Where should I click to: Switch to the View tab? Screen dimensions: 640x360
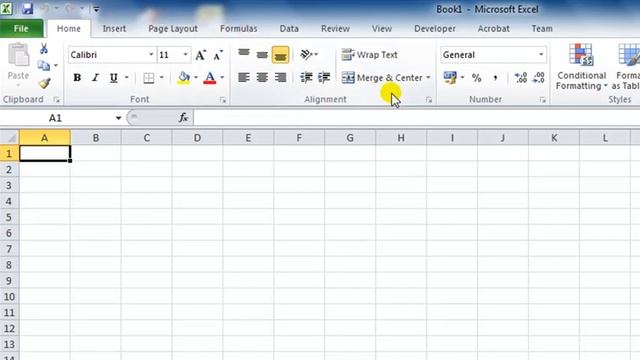point(382,29)
